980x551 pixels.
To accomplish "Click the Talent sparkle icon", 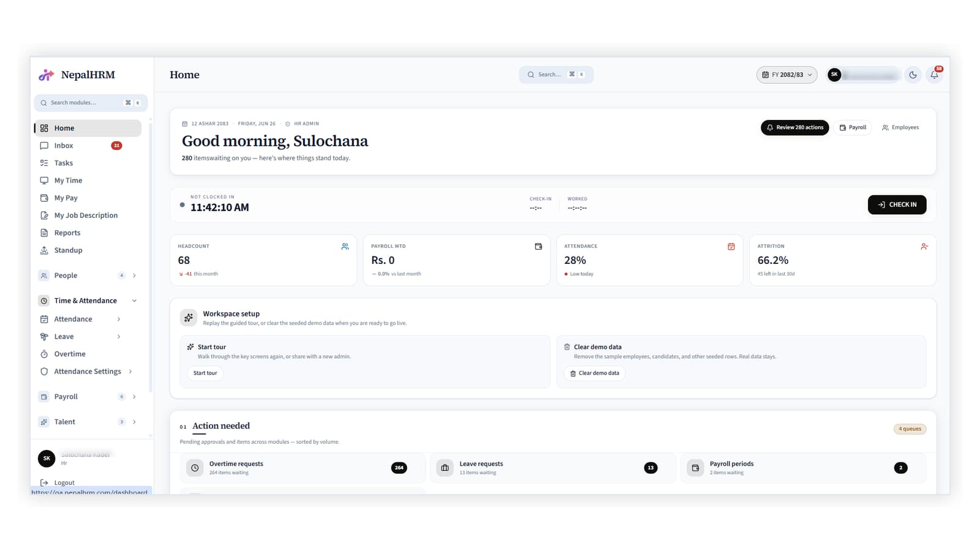I will [44, 422].
